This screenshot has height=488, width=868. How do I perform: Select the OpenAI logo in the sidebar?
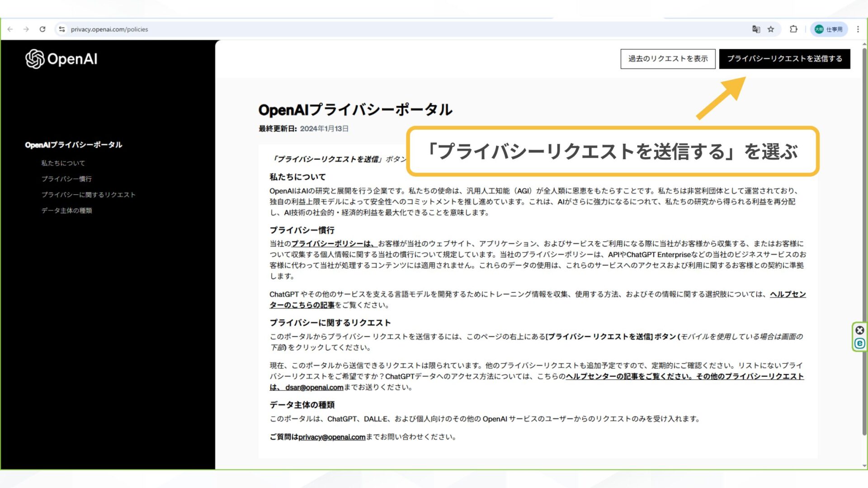pos(62,59)
